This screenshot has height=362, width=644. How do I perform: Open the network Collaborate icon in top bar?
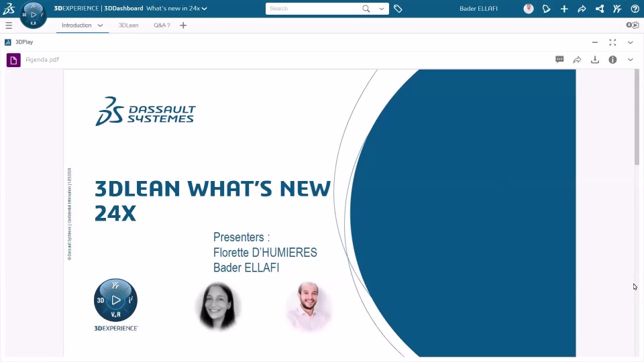tap(600, 9)
